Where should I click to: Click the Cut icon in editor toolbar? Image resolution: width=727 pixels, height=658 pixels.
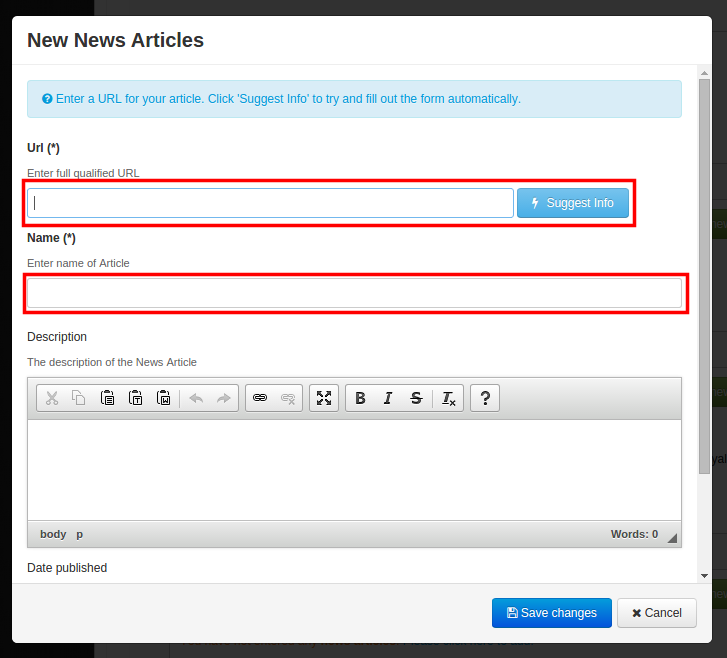[x=52, y=398]
